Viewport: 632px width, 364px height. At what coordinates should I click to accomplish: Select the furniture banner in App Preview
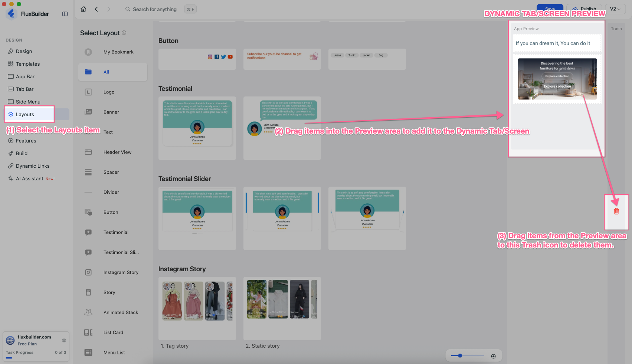coord(557,79)
